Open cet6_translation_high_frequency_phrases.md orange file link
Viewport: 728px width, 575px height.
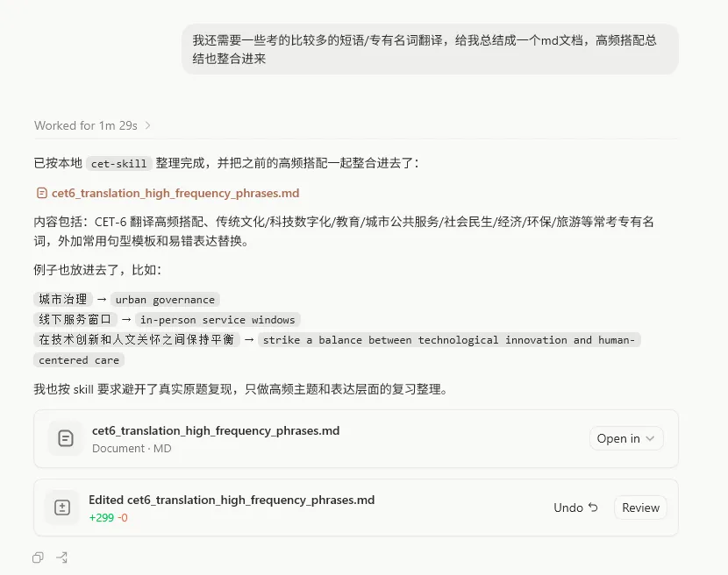pos(175,193)
